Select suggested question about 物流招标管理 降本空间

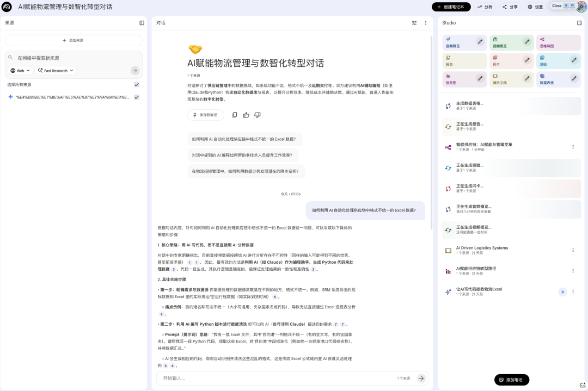(245, 171)
